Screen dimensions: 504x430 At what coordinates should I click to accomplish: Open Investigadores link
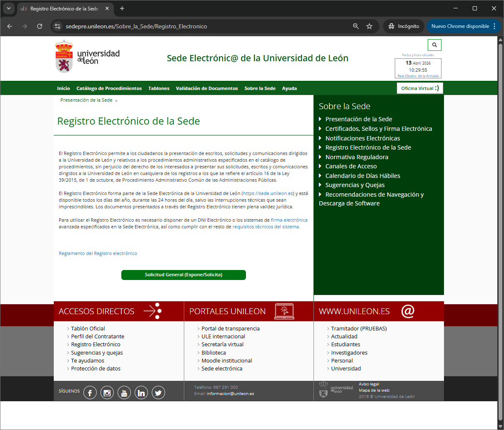click(x=349, y=352)
